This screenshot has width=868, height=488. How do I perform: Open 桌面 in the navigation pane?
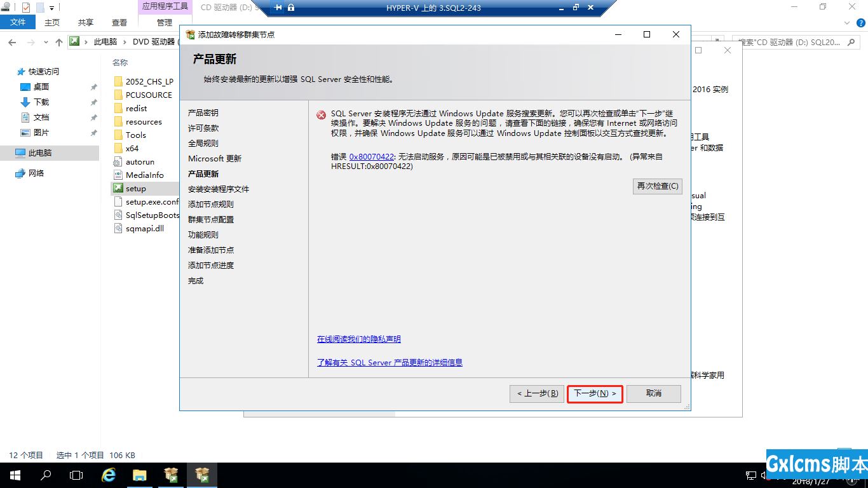click(x=41, y=87)
